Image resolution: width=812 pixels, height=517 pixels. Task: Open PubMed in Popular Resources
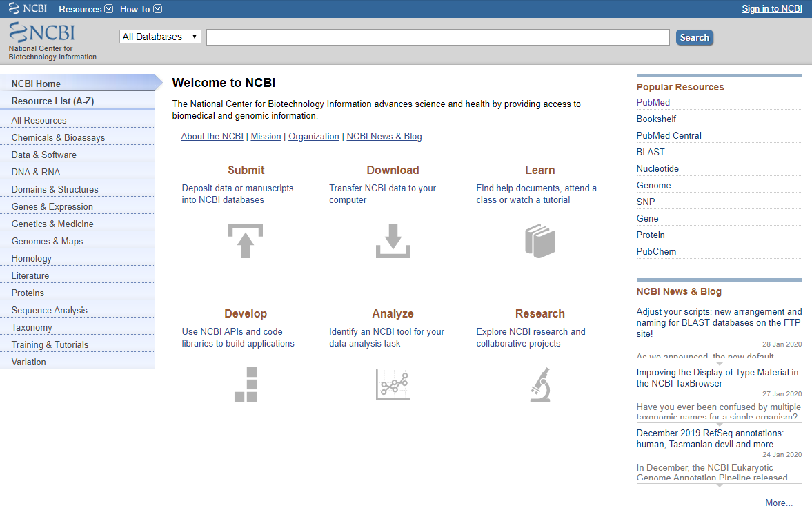(653, 103)
